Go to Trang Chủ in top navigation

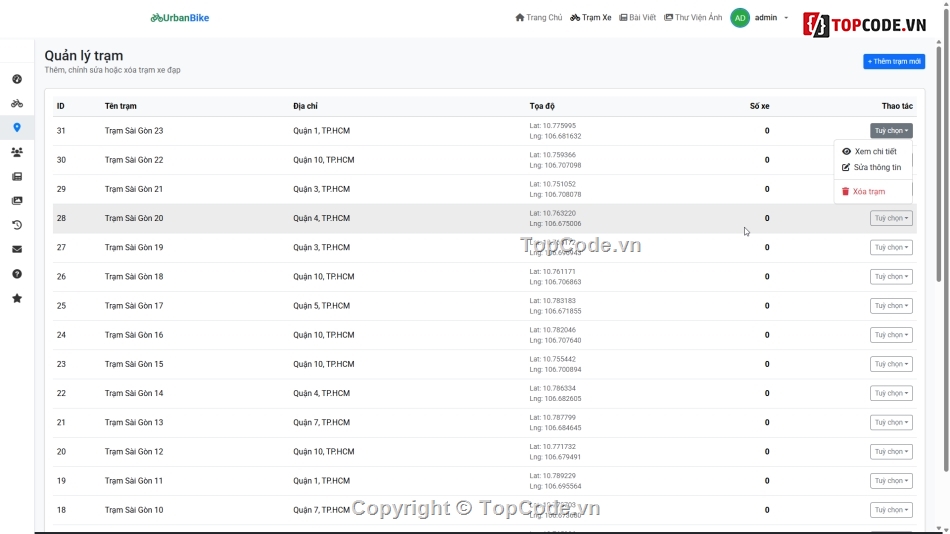pyautogui.click(x=539, y=18)
